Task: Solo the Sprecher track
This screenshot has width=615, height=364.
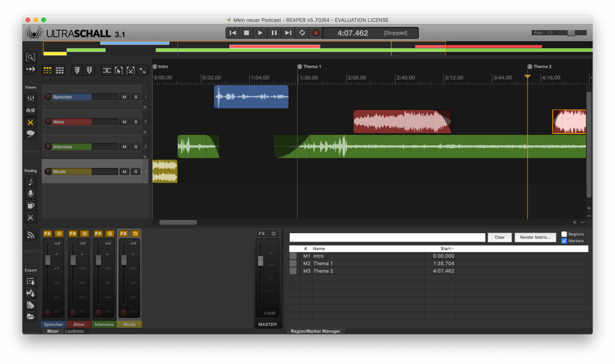Action: click(x=136, y=97)
